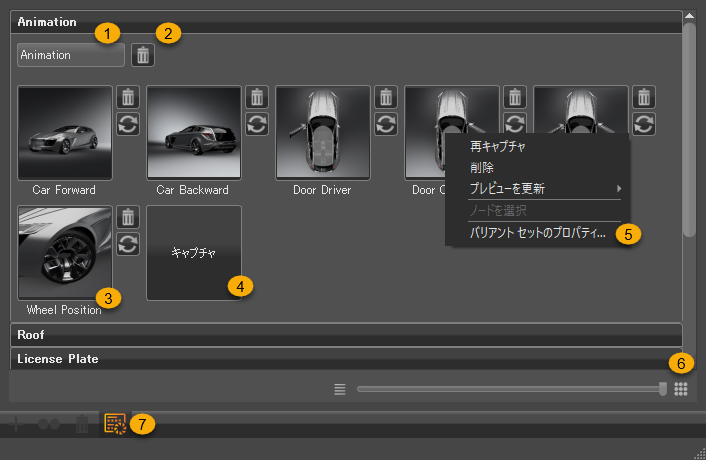Select the Wheel Position thumbnail
The width and height of the screenshot is (706, 460).
click(65, 253)
